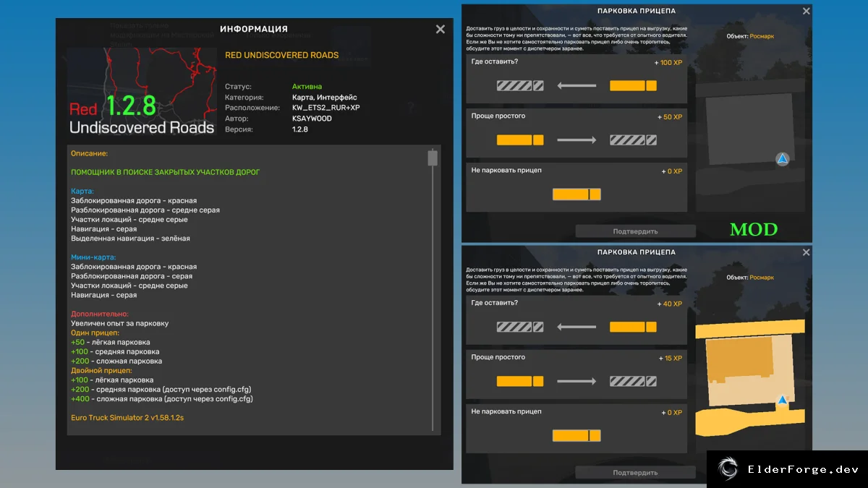The width and height of the screenshot is (868, 488).
Task: Click the Карта: section heading
Action: click(x=82, y=192)
